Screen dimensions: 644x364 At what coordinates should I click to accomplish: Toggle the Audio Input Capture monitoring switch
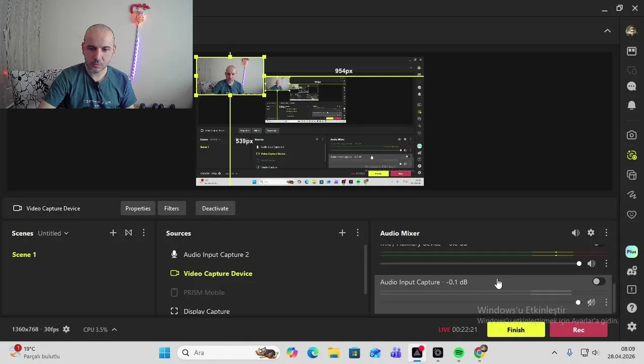(599, 282)
